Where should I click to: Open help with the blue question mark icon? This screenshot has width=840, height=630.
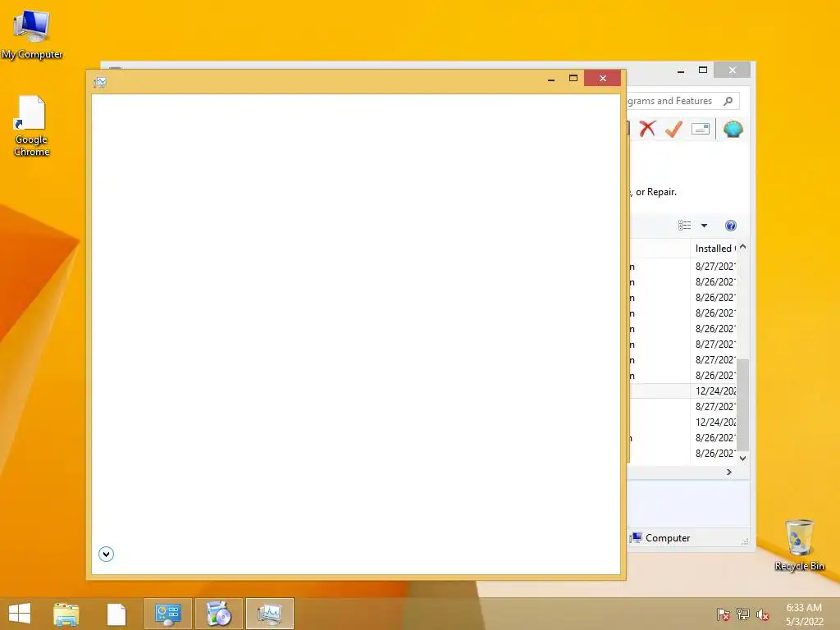[x=730, y=226]
